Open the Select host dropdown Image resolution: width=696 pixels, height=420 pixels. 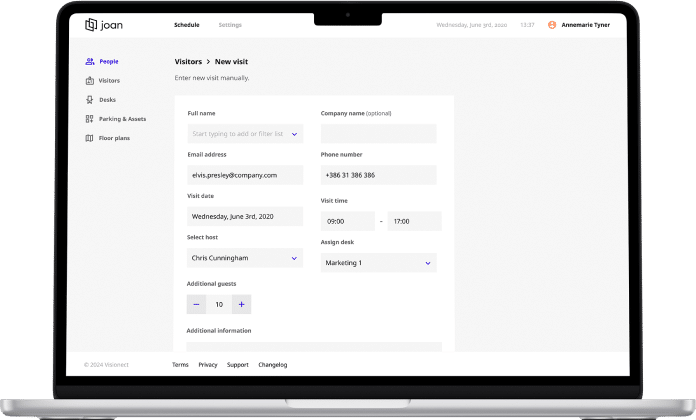click(x=295, y=258)
